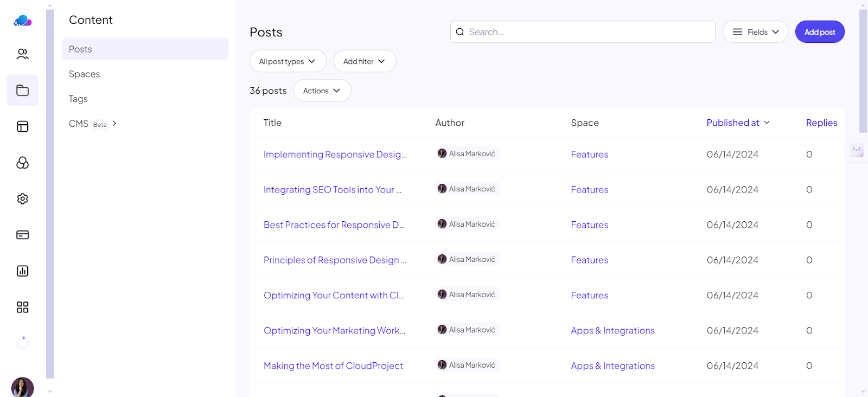Sort by Published at column
The width and height of the screenshot is (868, 397).
pyautogui.click(x=738, y=123)
